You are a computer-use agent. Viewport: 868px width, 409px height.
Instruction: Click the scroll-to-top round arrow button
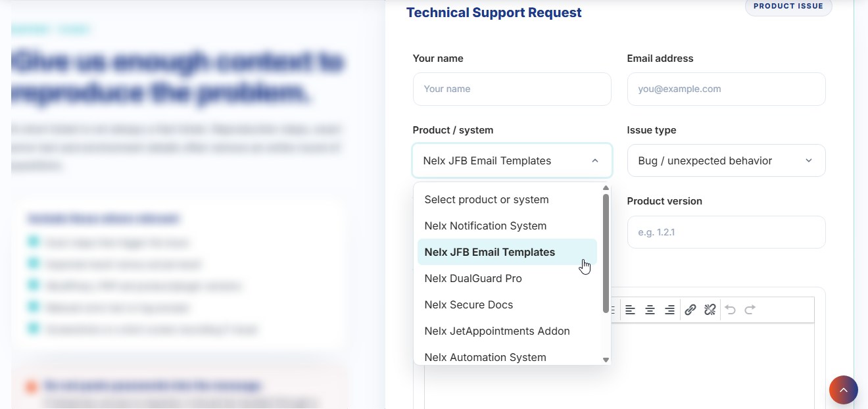[844, 390]
